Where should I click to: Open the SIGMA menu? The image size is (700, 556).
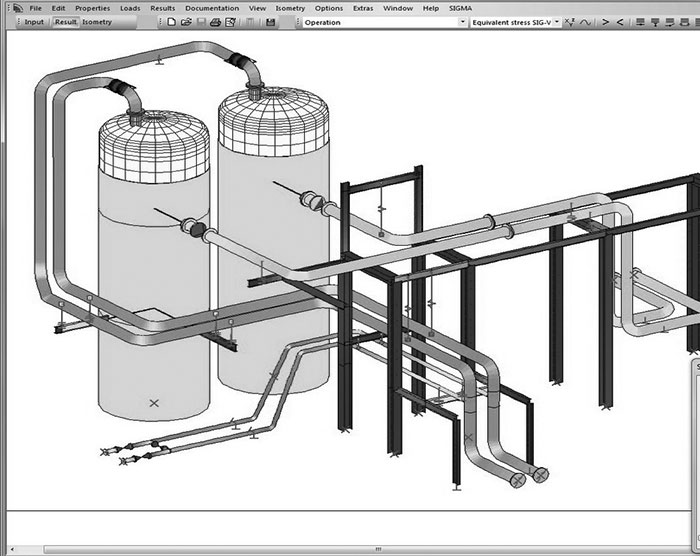(461, 8)
